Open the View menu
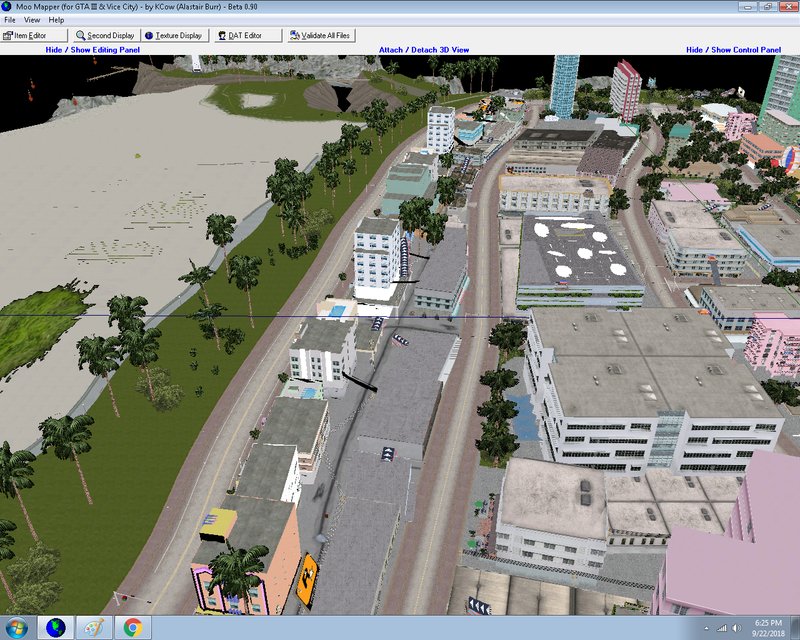The image size is (800, 640). (x=32, y=20)
